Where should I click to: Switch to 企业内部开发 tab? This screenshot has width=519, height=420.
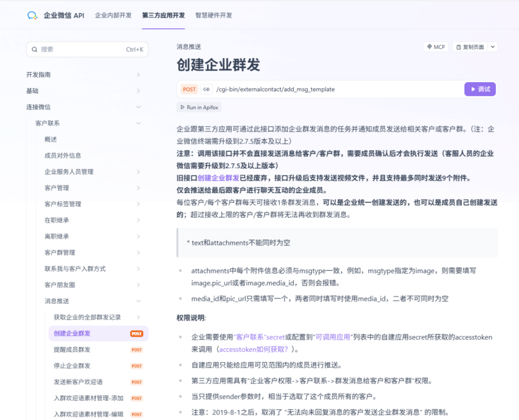[x=113, y=15]
